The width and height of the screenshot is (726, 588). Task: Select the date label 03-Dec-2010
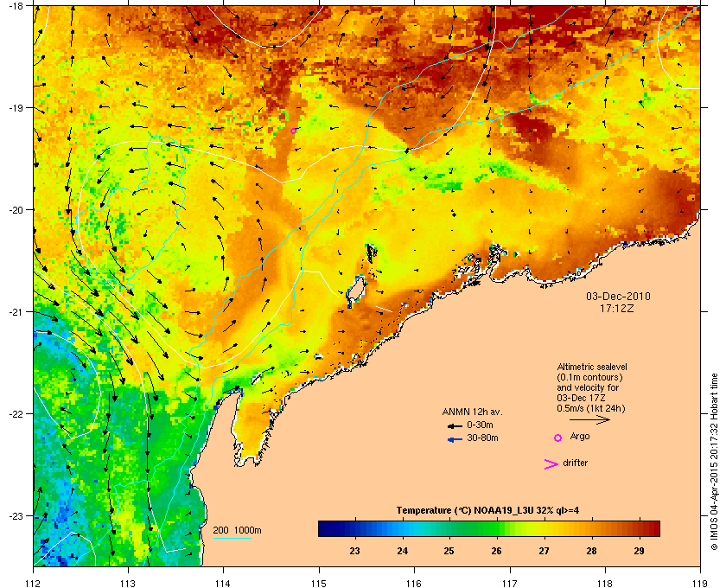point(618,297)
